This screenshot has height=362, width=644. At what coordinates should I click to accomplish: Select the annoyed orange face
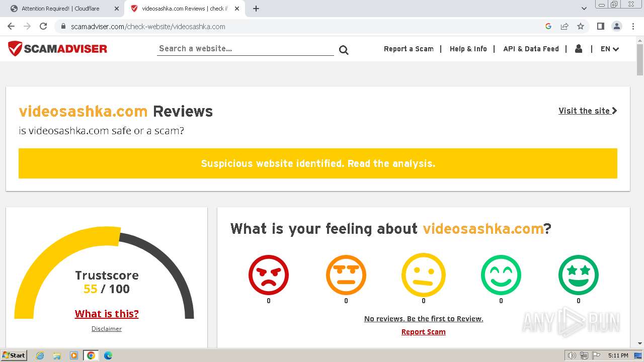tap(346, 275)
